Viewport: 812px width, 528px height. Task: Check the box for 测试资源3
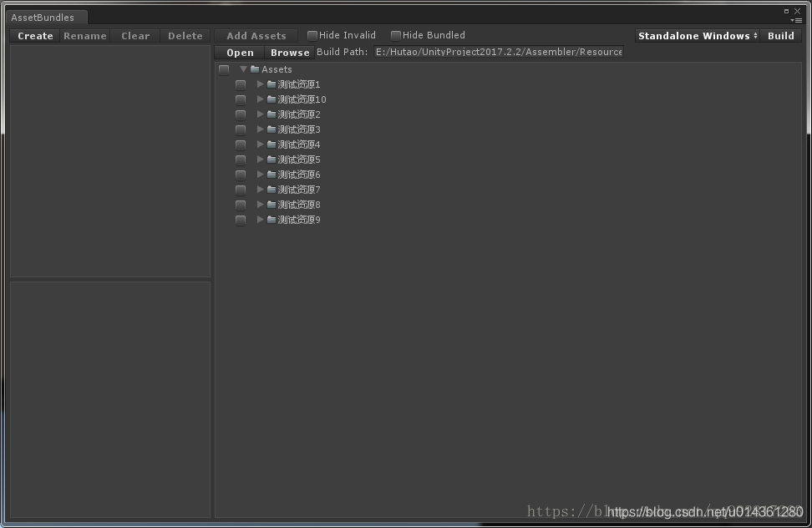[x=241, y=129]
